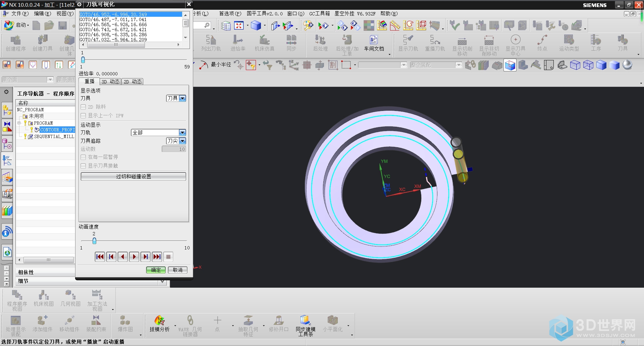Open the 帮助(H) menu
The width and height of the screenshot is (644, 346).
coord(389,14)
